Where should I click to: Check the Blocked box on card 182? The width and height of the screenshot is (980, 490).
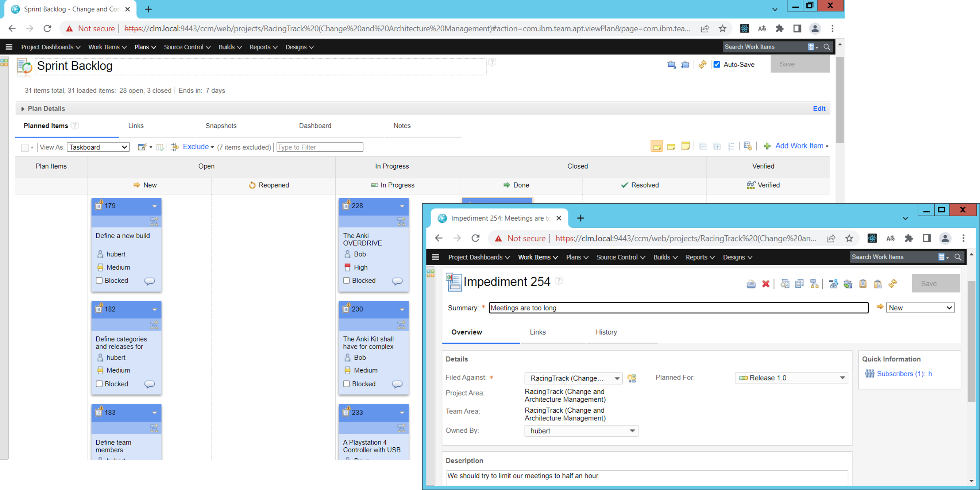coord(99,384)
